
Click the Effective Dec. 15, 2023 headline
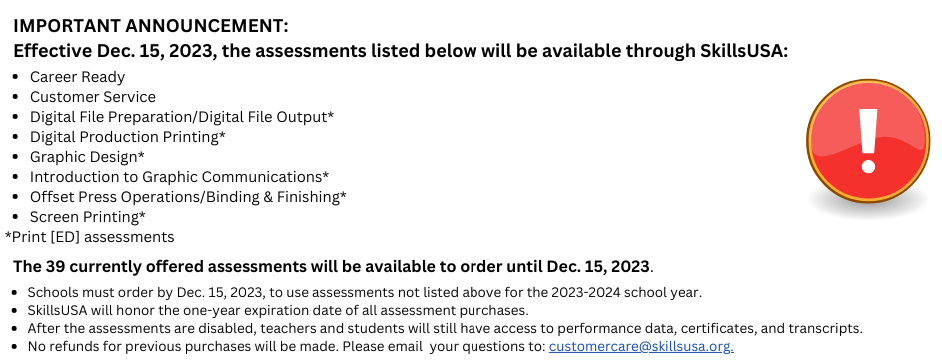[400, 51]
